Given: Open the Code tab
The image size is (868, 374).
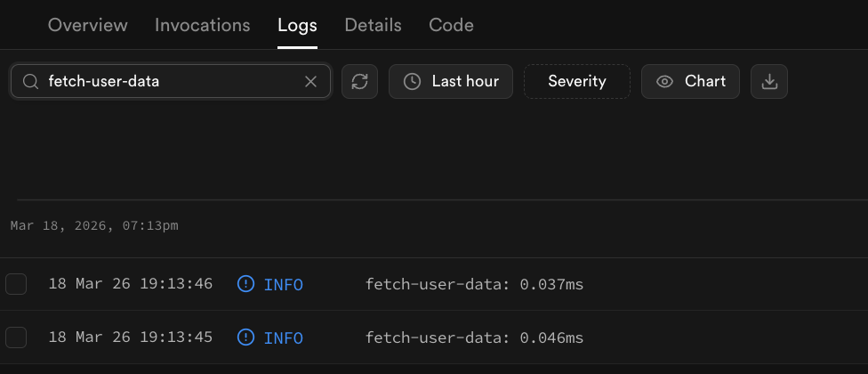Looking at the screenshot, I should click(x=451, y=25).
